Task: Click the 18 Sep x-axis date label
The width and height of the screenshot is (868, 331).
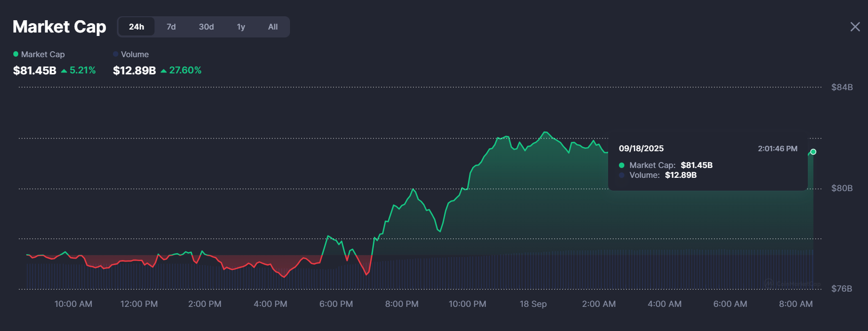Action: [533, 304]
